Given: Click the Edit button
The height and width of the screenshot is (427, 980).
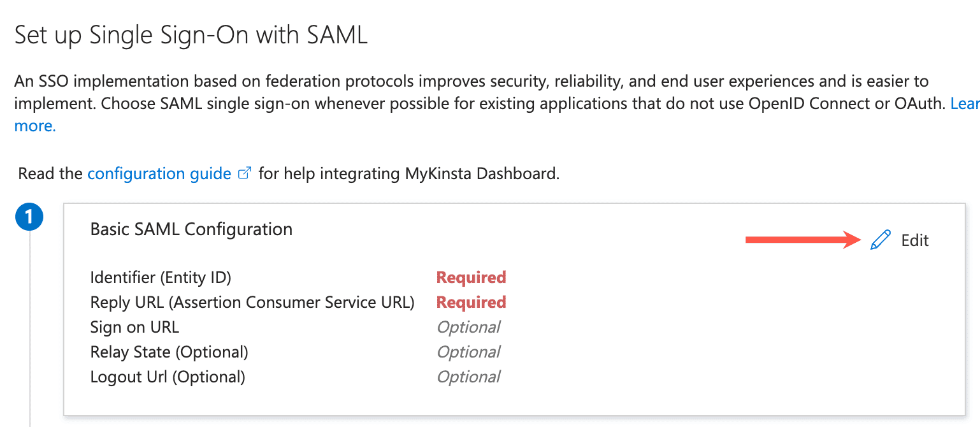Looking at the screenshot, I should [x=914, y=240].
